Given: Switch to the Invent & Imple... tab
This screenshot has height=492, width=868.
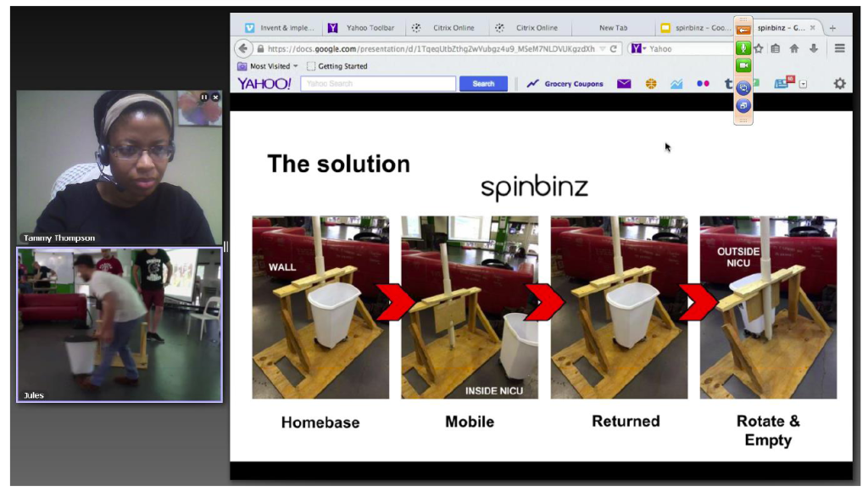Looking at the screenshot, I should pyautogui.click(x=280, y=28).
